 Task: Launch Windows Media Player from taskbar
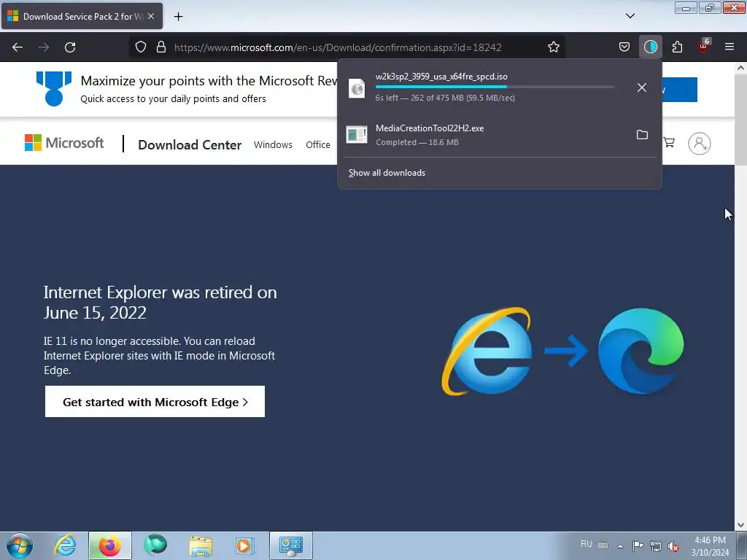[245, 545]
